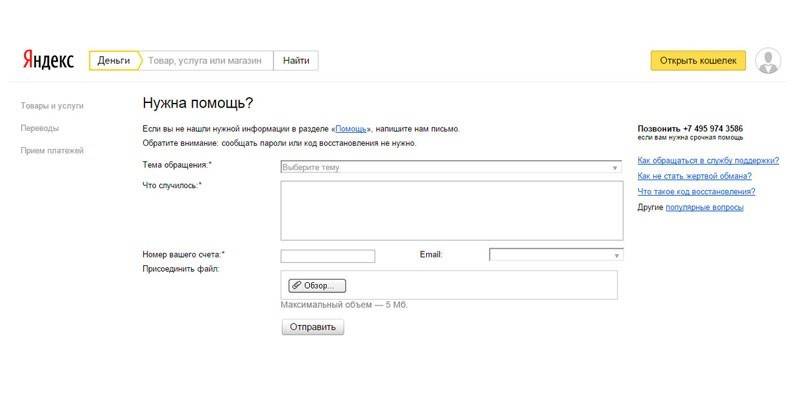This screenshot has width=800, height=400.
Task: Expand the Тема обращения dropdown
Action: 451,167
